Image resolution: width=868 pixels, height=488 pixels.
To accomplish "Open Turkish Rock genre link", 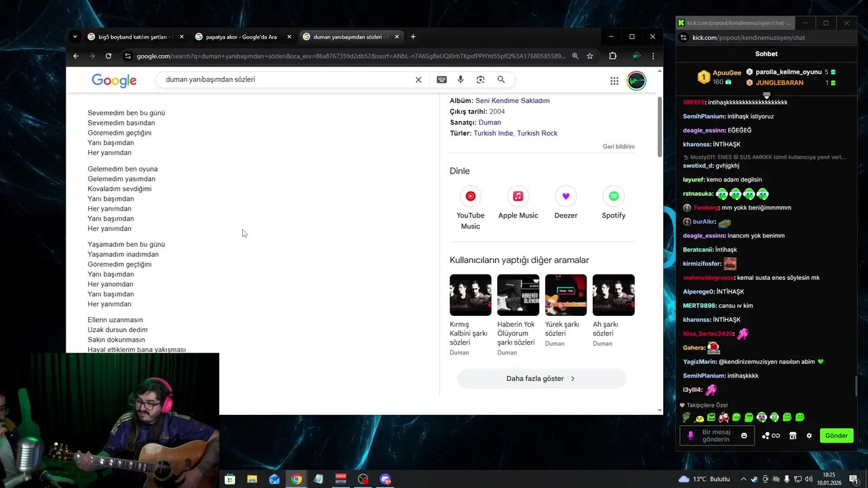I will (x=537, y=133).
